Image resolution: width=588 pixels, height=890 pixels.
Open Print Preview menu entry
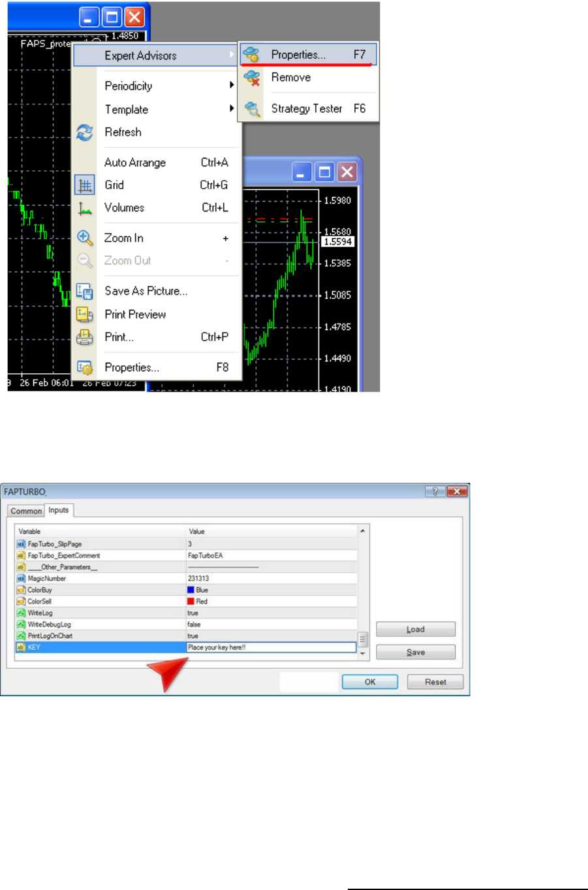tap(135, 315)
